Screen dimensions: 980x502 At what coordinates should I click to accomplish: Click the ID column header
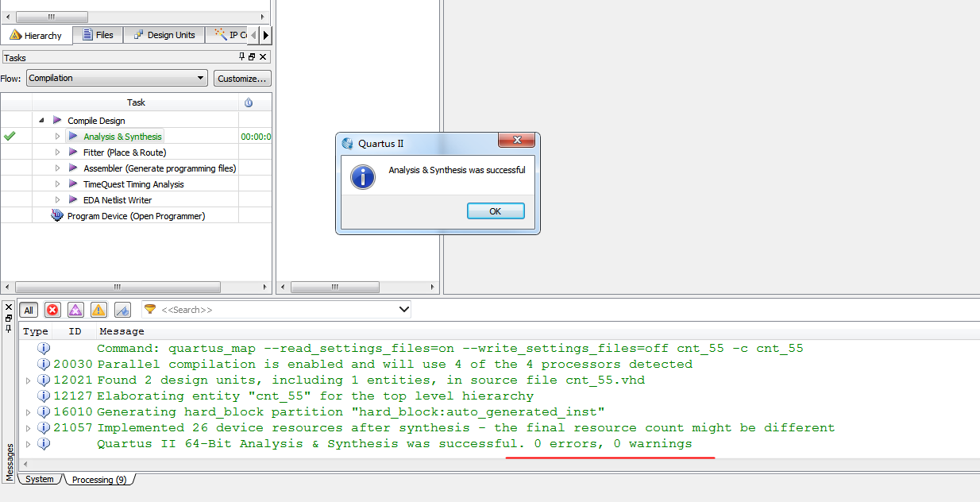coord(75,331)
